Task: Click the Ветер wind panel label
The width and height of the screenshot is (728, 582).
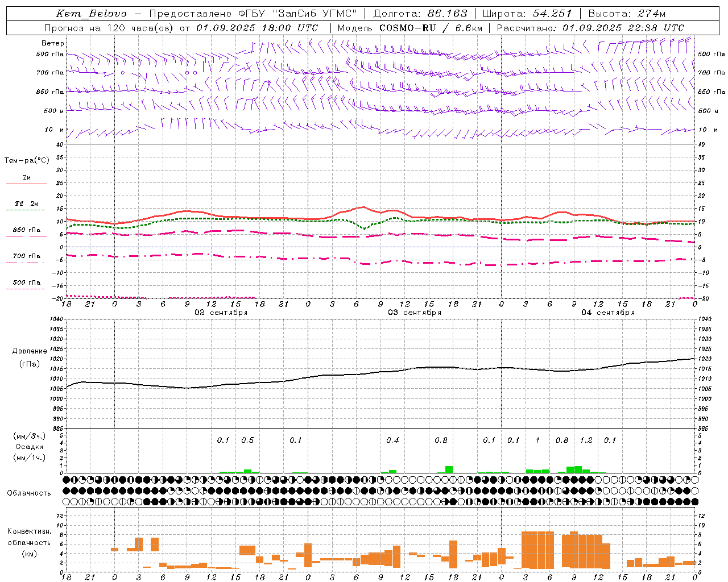Action: [x=53, y=43]
